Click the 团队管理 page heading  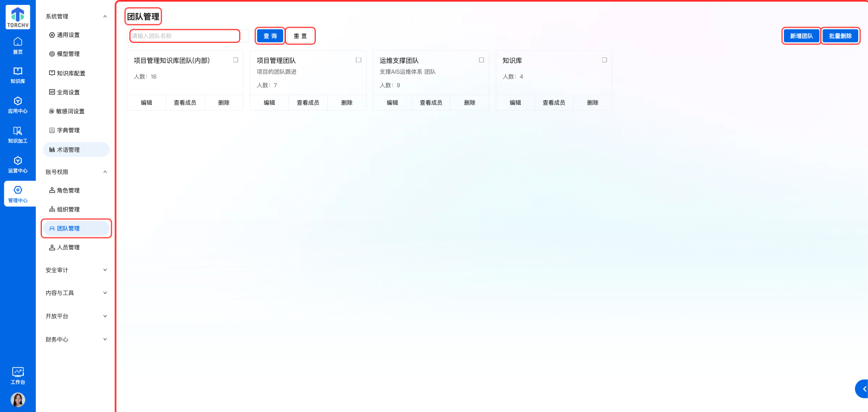(x=143, y=17)
